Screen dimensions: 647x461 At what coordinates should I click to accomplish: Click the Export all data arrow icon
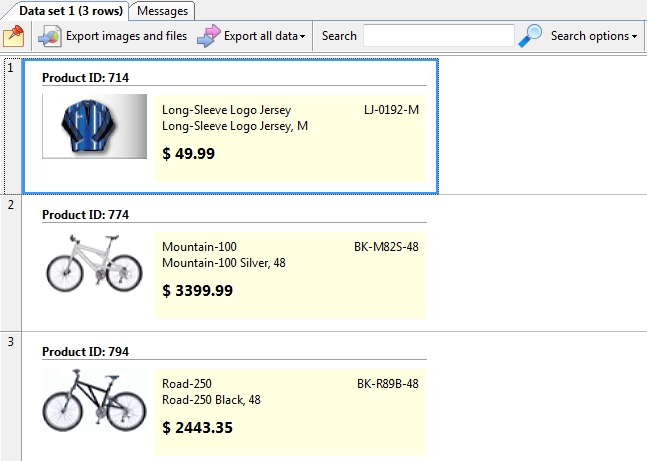click(208, 36)
